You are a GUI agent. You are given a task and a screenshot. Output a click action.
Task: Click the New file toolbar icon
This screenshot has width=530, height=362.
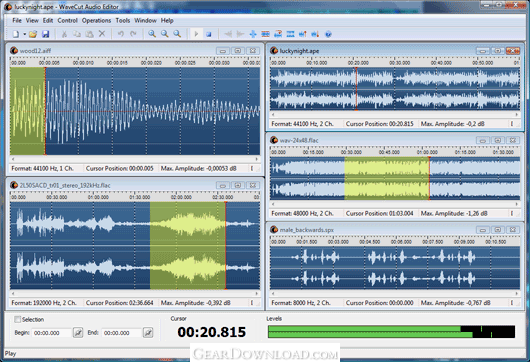pos(16,34)
